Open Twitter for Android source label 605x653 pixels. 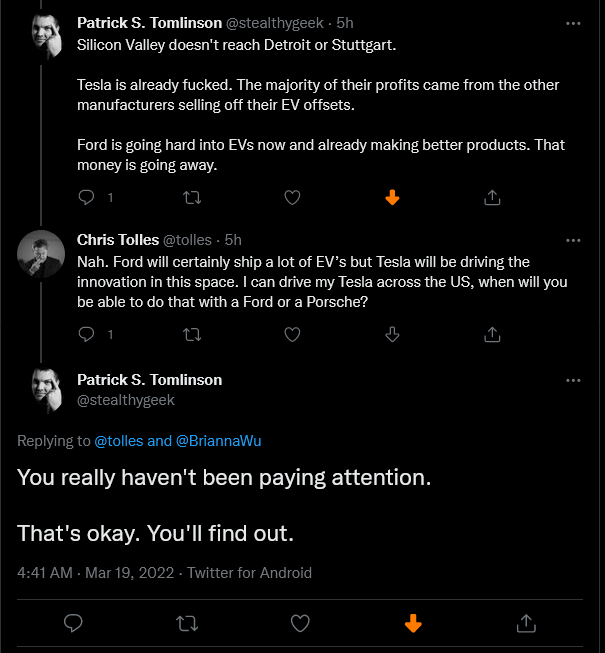(249, 573)
